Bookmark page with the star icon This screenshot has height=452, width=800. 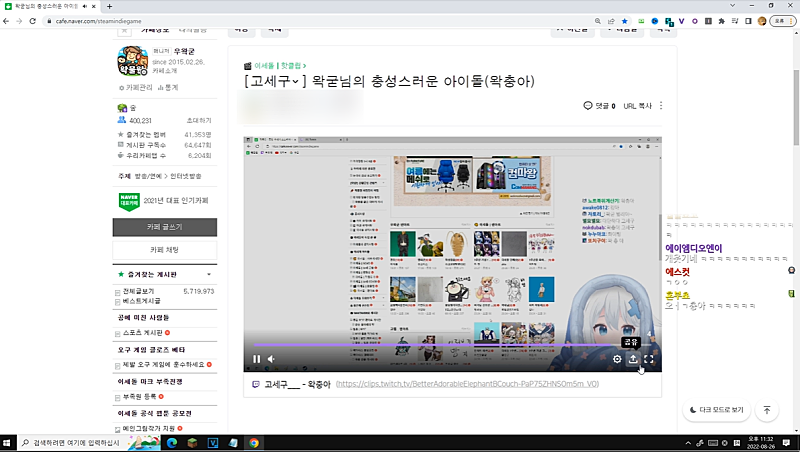pos(625,20)
